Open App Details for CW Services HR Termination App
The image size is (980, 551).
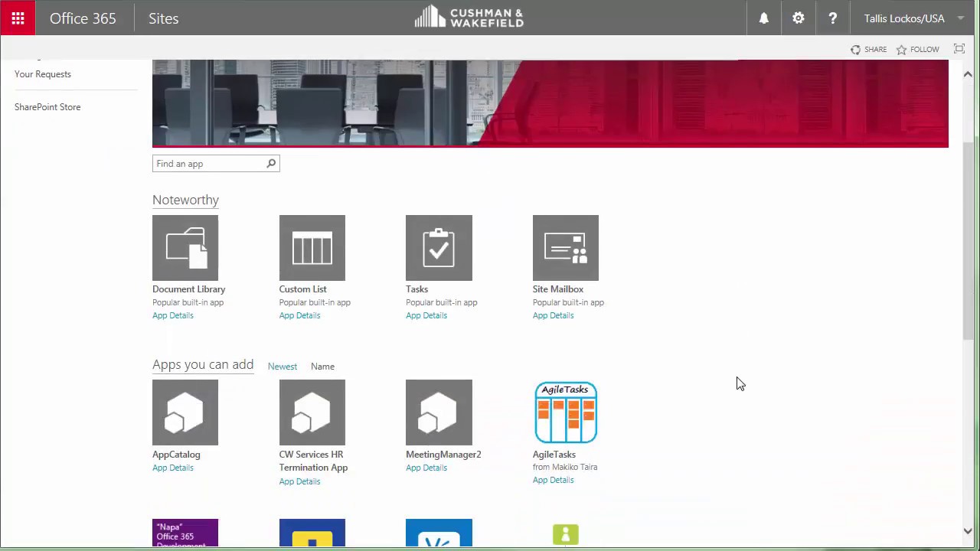299,481
